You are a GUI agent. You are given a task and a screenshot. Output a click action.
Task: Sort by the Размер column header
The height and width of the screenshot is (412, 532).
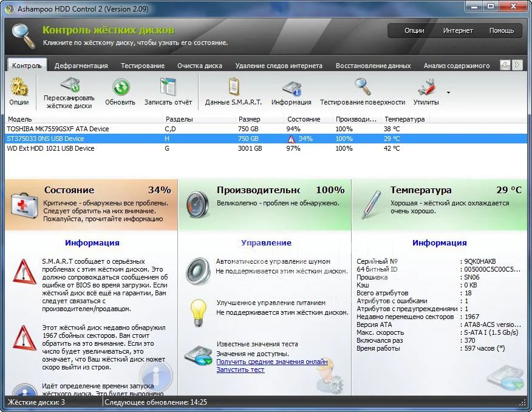click(260, 119)
